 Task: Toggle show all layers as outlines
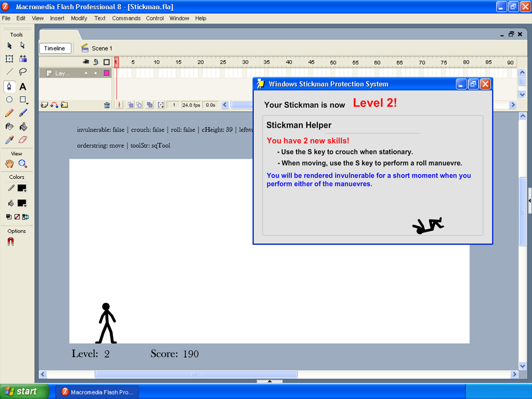click(106, 62)
